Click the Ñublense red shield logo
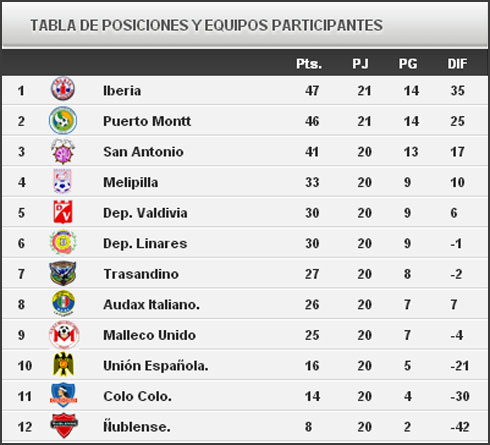Viewport: 490px width, 445px height. [64, 426]
